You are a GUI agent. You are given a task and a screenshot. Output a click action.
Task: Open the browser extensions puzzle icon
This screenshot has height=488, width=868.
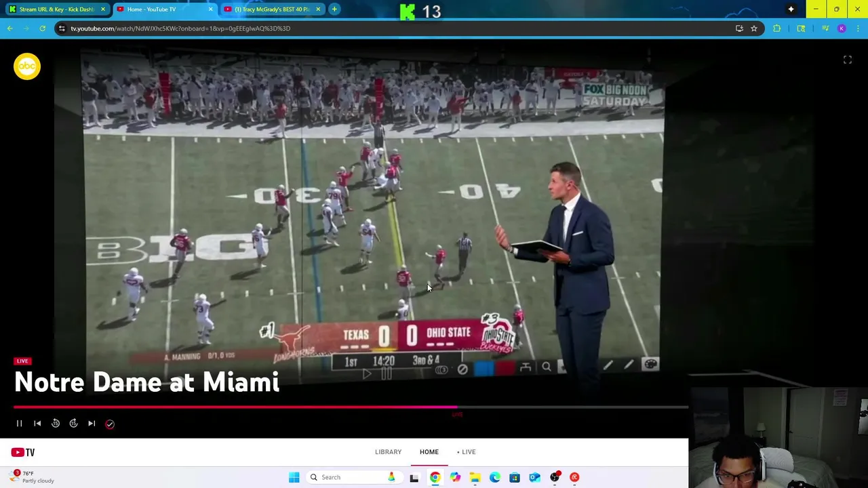[x=777, y=28]
